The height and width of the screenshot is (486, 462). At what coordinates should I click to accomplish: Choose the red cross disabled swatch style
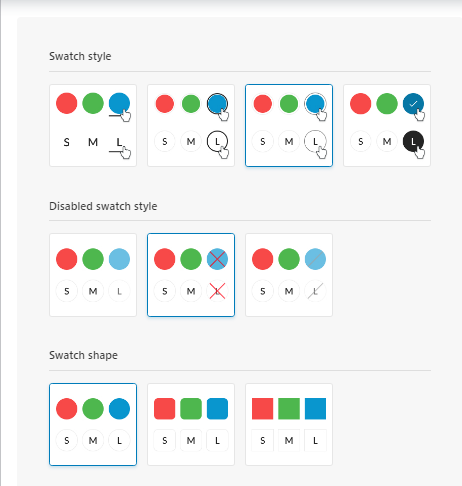pos(191,275)
